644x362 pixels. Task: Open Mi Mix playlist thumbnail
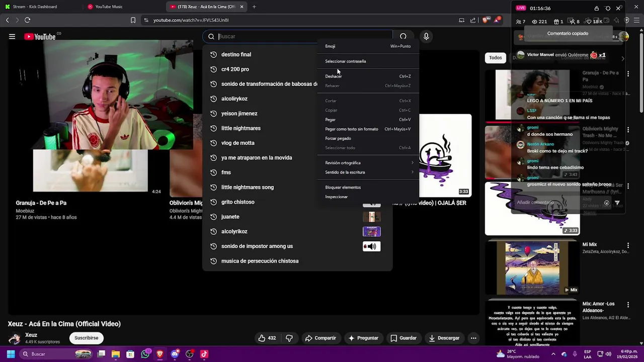[x=532, y=267]
